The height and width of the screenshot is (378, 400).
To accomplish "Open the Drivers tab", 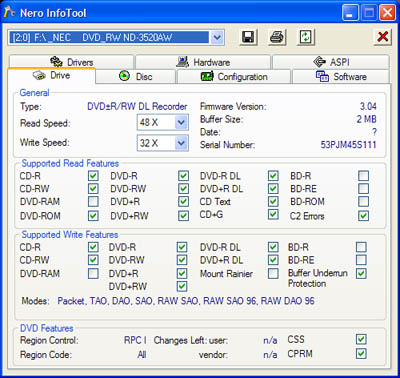I will pos(71,62).
